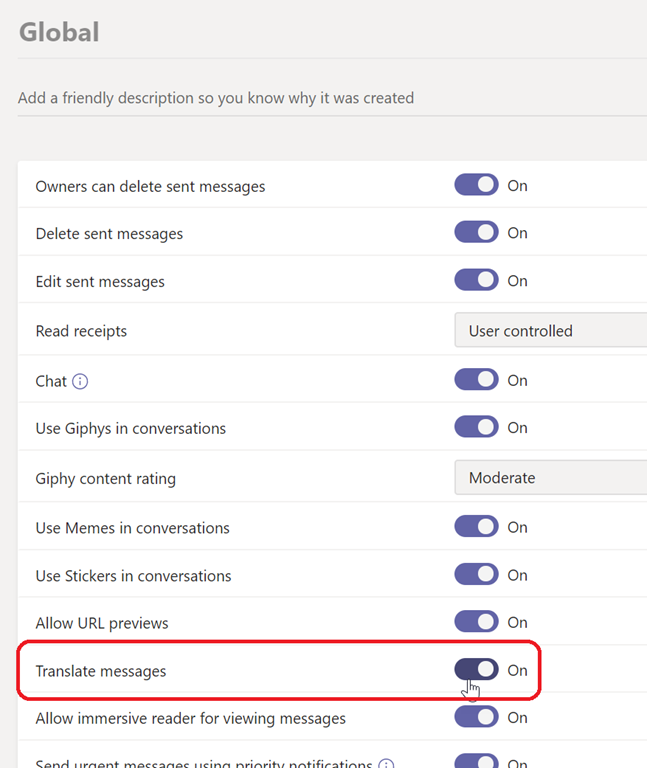Screen dimensions: 647x768
Task: Click the info icon next to Chat
Action: click(x=81, y=381)
